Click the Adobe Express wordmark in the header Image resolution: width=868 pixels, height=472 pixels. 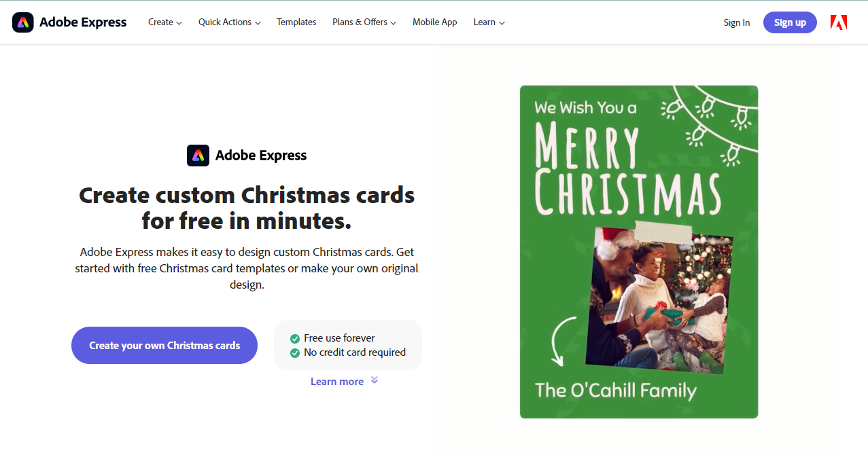click(x=83, y=22)
